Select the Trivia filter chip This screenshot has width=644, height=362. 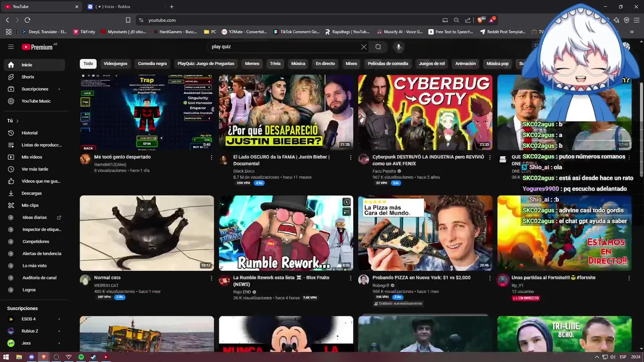pos(275,64)
